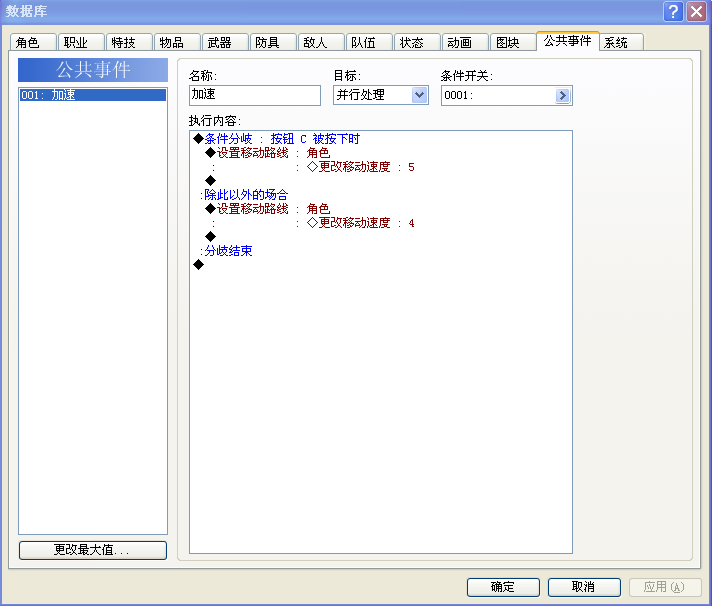Open the 特技 tab
The height and width of the screenshot is (606, 712).
[129, 42]
